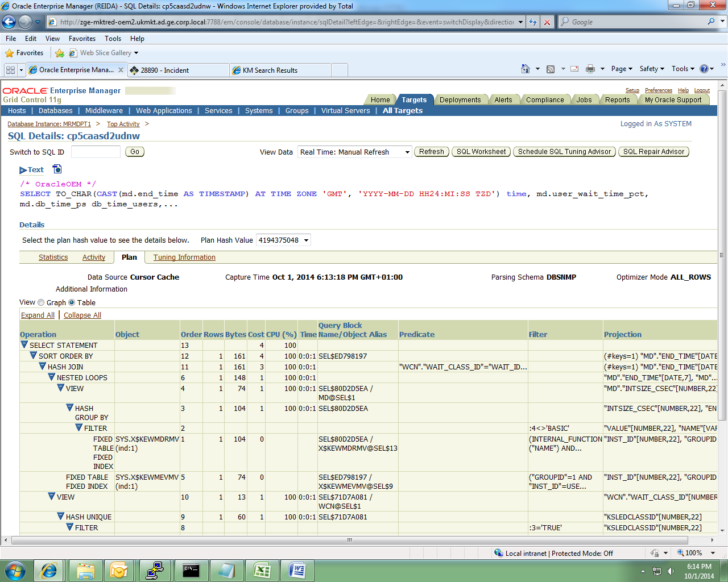Open the Deployments tab
The width and height of the screenshot is (728, 582).
tap(460, 99)
